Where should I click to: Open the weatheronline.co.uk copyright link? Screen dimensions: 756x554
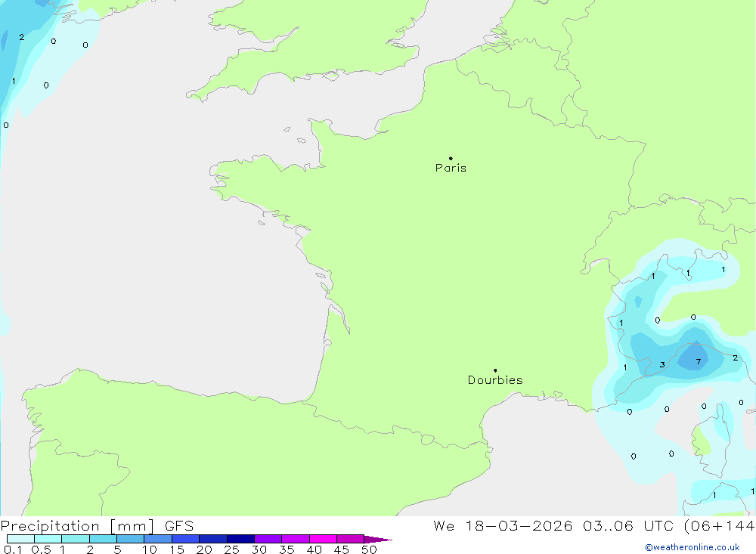[692, 547]
